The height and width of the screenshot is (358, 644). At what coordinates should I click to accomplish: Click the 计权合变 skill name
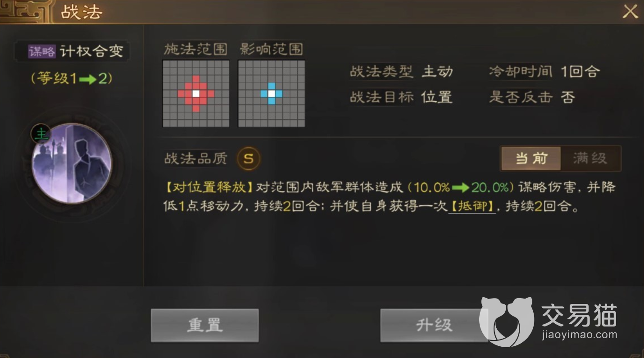(x=92, y=51)
